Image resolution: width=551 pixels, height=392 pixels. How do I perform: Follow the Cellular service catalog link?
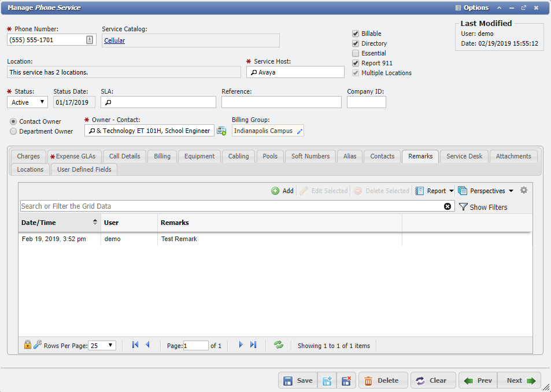(114, 41)
